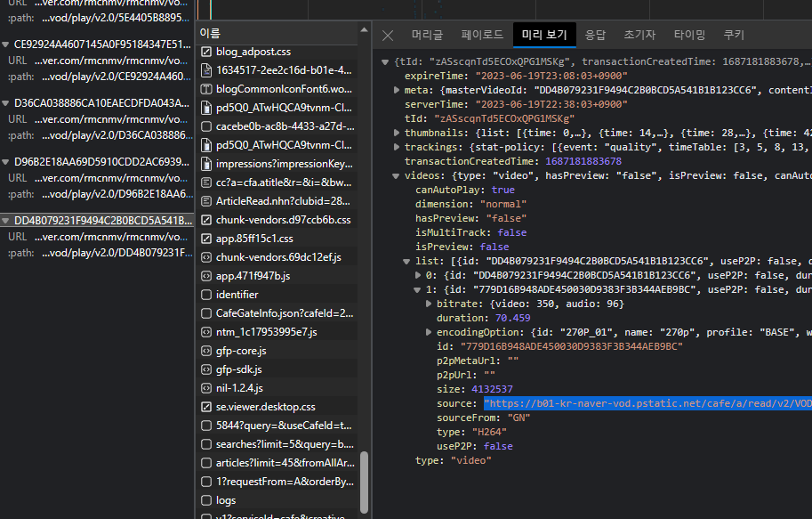The height and width of the screenshot is (519, 812).
Task: Switch to the 초기자 initiator tab
Action: click(x=639, y=35)
